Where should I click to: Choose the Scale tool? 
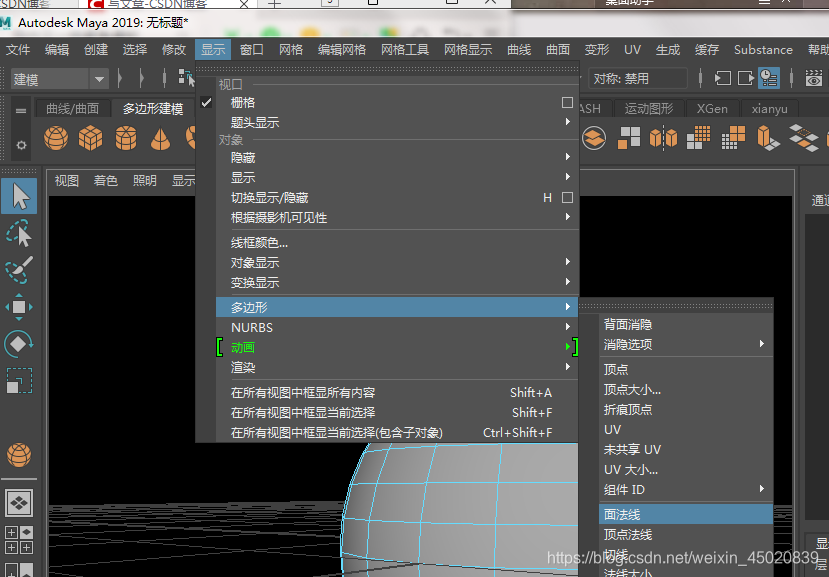(x=19, y=380)
